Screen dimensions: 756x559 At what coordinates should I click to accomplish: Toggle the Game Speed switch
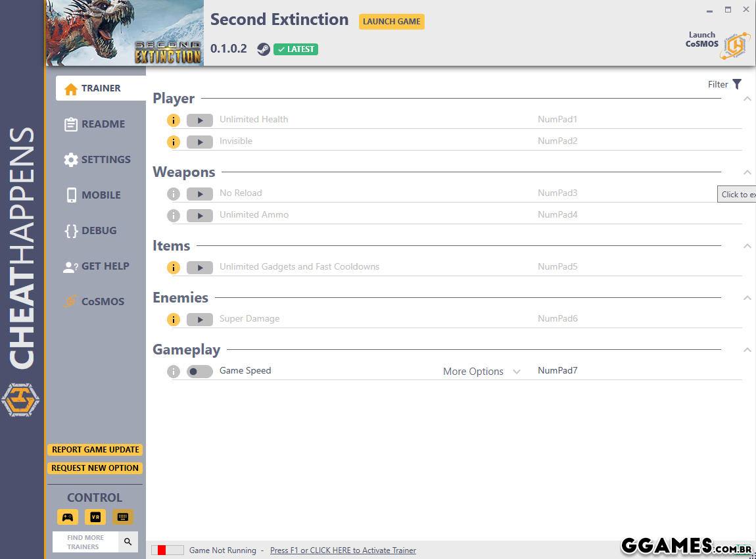coord(199,372)
